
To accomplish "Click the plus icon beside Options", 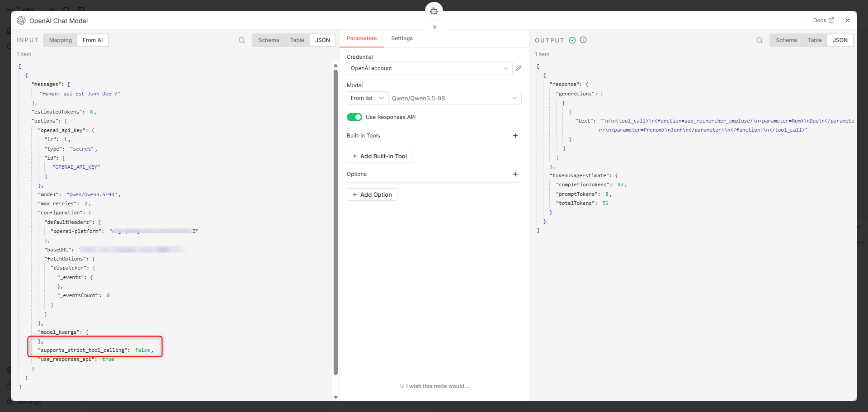I will click(515, 174).
